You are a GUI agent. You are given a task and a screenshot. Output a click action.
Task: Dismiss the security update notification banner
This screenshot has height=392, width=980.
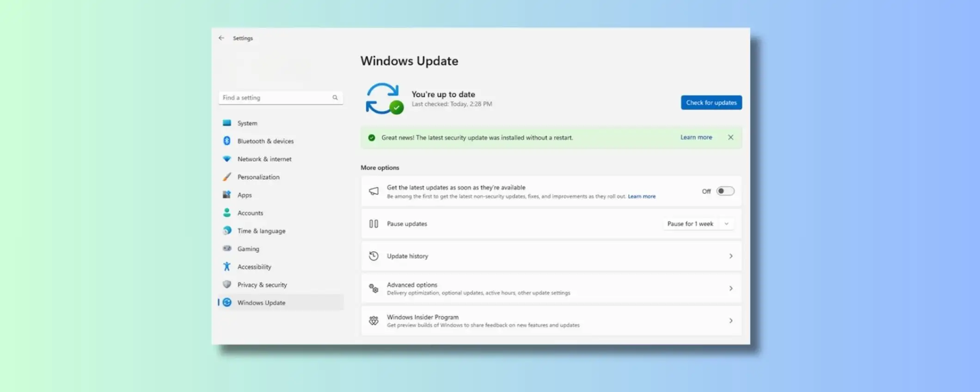pyautogui.click(x=730, y=137)
